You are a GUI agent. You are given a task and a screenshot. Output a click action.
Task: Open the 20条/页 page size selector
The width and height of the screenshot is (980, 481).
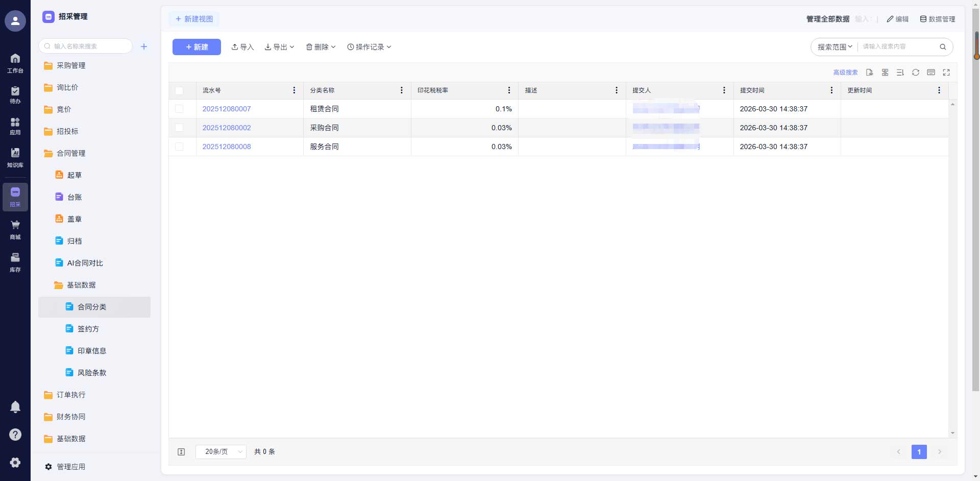[x=221, y=452]
